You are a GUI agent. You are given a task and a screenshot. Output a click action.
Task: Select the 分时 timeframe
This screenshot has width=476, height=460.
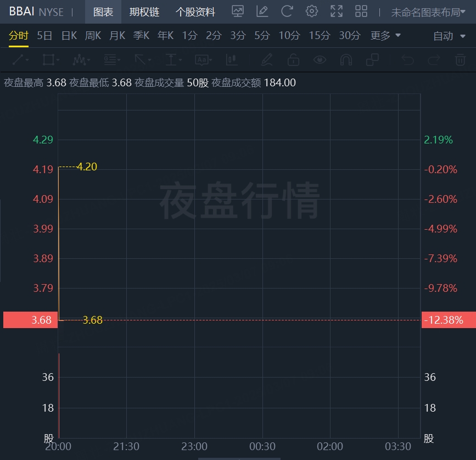pos(19,36)
